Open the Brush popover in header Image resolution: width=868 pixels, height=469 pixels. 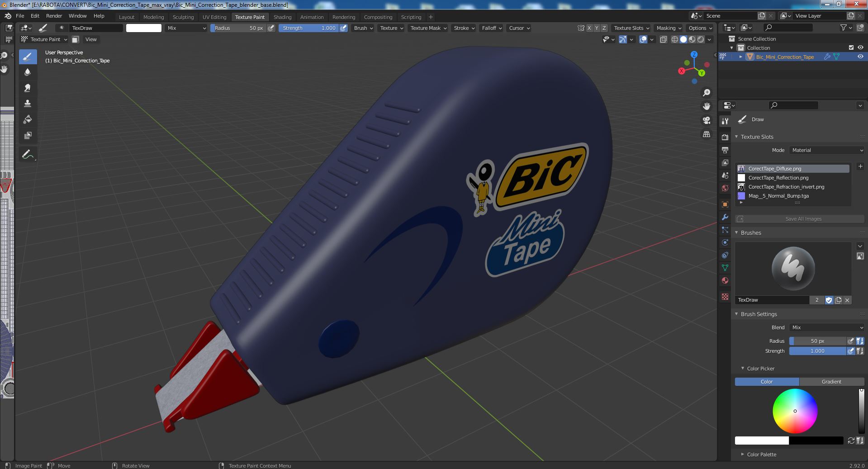coord(363,28)
